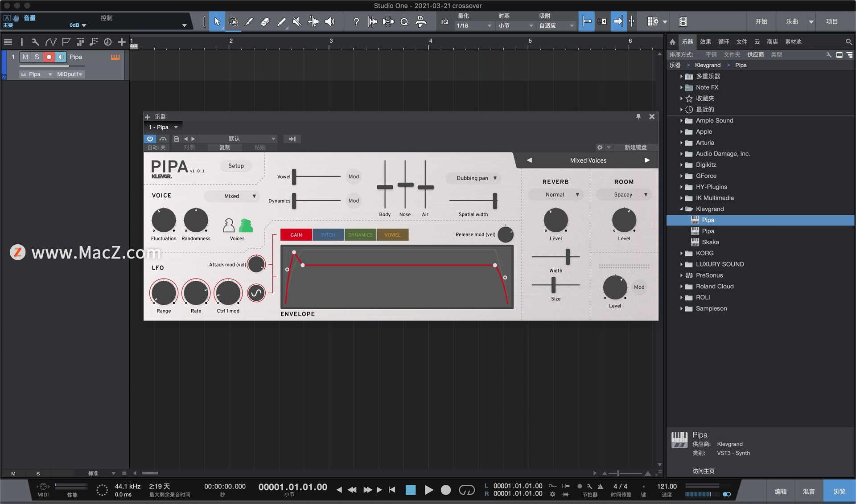Click the Setup button in Pipa
This screenshot has width=856, height=504.
pos(236,166)
